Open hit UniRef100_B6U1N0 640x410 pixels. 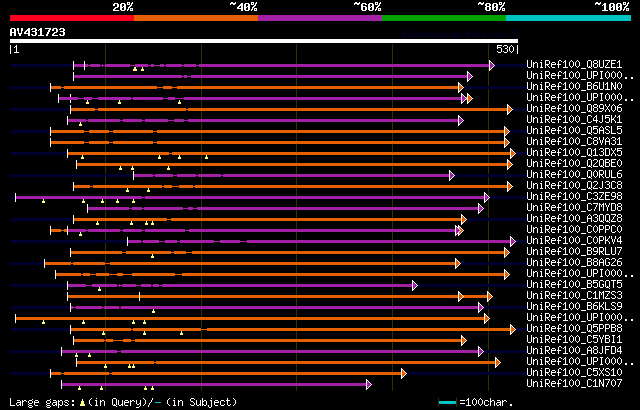click(x=574, y=86)
